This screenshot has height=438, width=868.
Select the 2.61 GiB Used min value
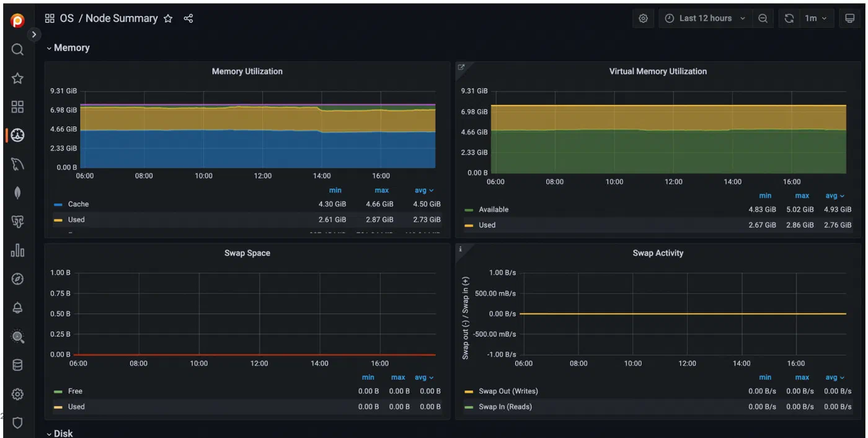pos(332,220)
